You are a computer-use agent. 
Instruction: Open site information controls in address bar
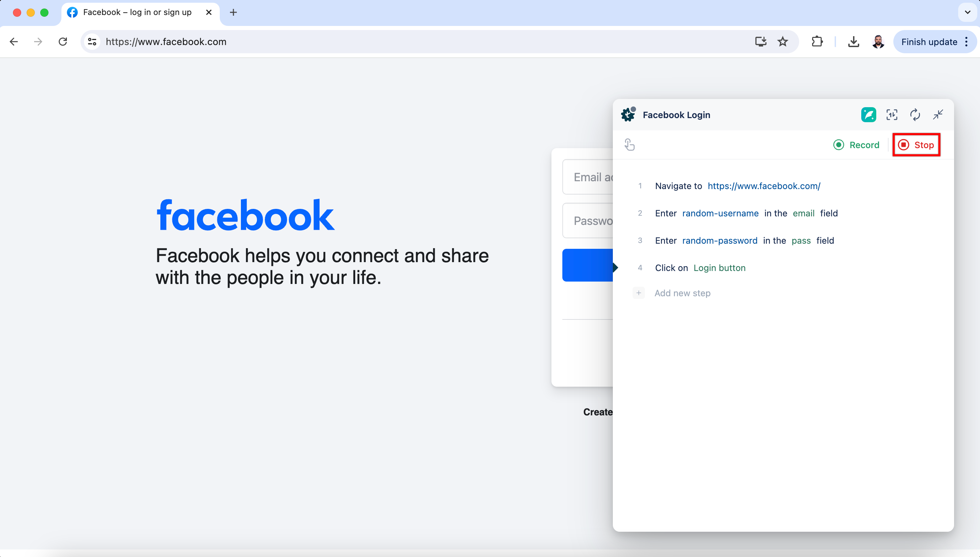[x=92, y=42]
